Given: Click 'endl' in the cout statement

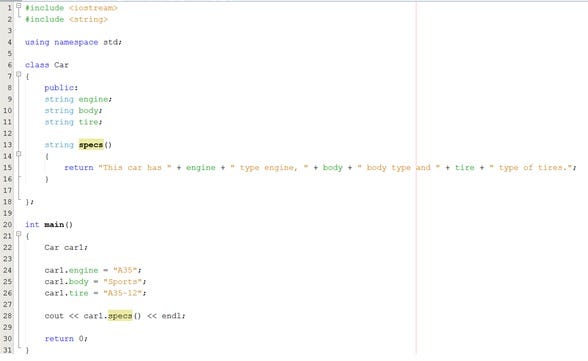Looking at the screenshot, I should pyautogui.click(x=171, y=316).
